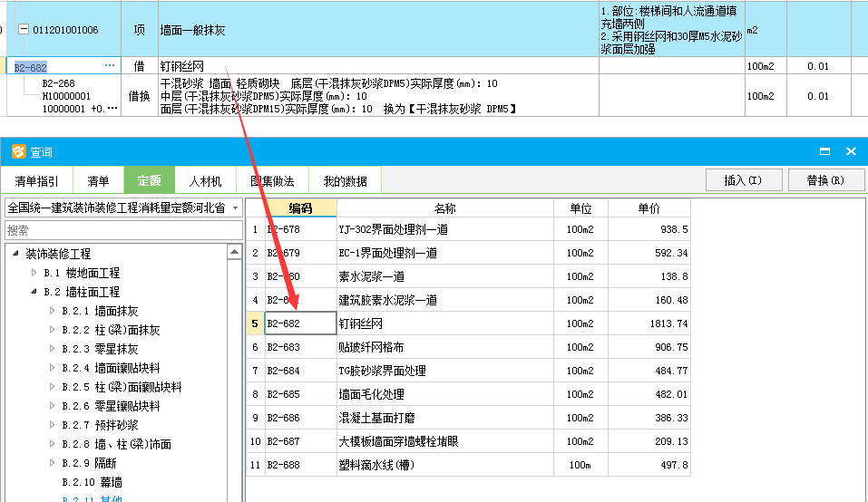Select the 素水泥浆一道 row
The height and width of the screenshot is (502, 868).
coord(468,275)
